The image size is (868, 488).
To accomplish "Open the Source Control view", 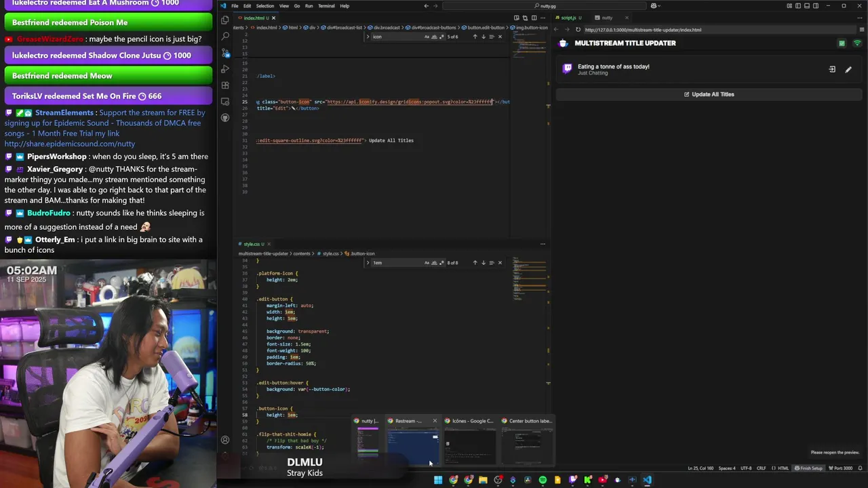I will click(225, 53).
